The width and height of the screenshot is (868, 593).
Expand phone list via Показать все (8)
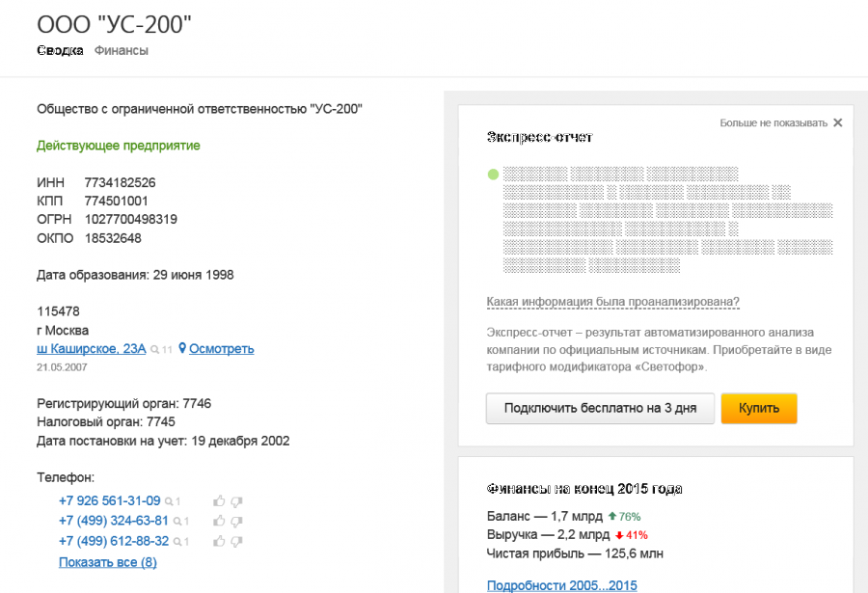107,562
